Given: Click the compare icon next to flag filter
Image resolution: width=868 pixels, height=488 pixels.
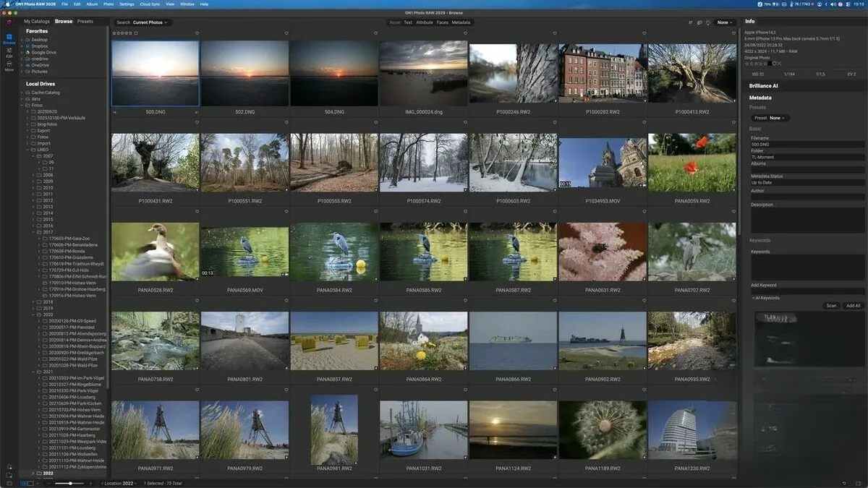Looking at the screenshot, I should click(x=699, y=22).
